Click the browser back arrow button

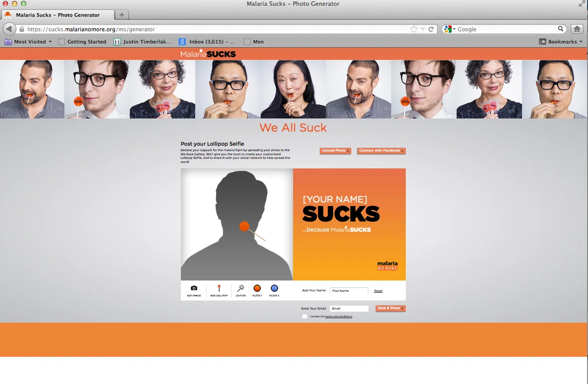(x=9, y=29)
